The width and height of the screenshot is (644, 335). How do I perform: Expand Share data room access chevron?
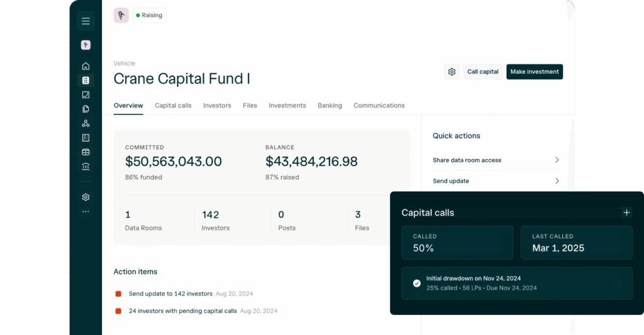coord(557,160)
